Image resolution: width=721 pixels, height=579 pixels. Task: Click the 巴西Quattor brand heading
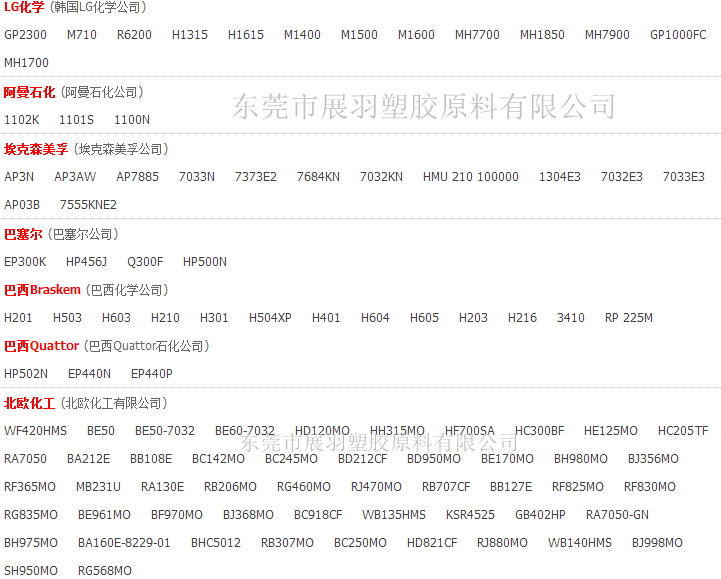pos(41,346)
